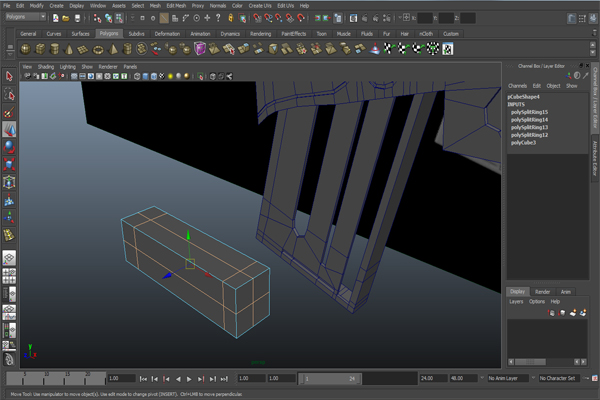The width and height of the screenshot is (600, 400).
Task: Select the arrow Select tool in toolbox
Action: [9, 77]
